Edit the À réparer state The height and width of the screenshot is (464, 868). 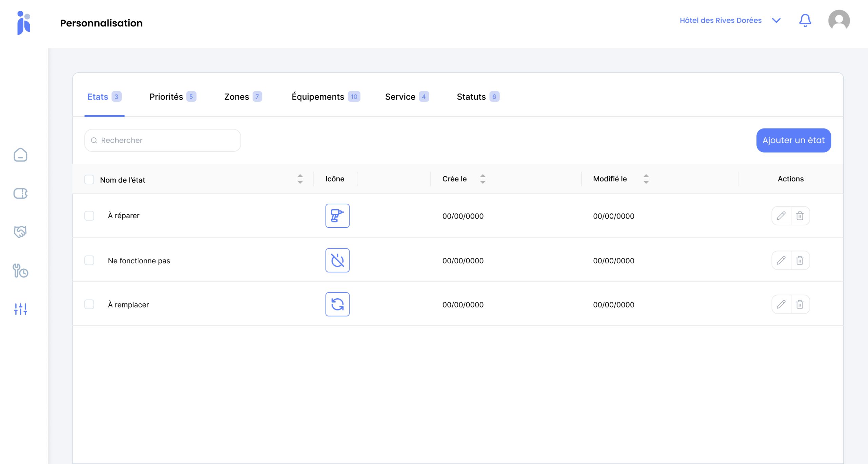tap(781, 216)
